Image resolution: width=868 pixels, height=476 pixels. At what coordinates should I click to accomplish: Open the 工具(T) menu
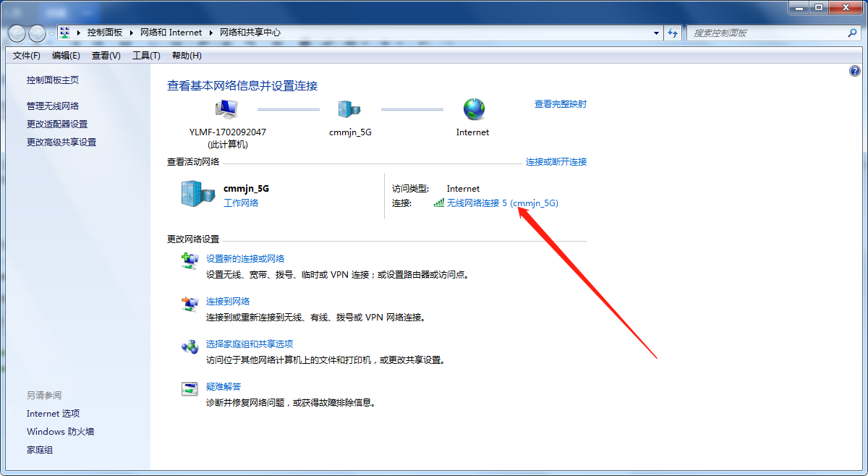tap(145, 56)
